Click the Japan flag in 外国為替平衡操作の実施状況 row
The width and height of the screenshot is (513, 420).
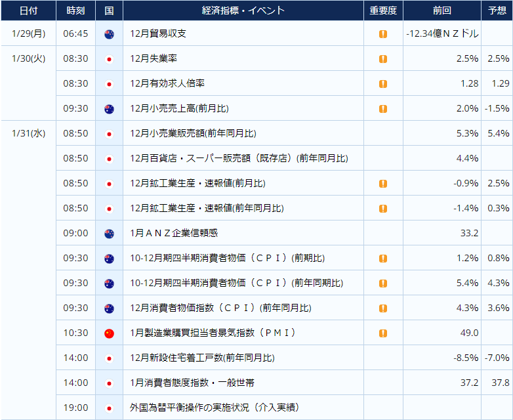coord(109,408)
